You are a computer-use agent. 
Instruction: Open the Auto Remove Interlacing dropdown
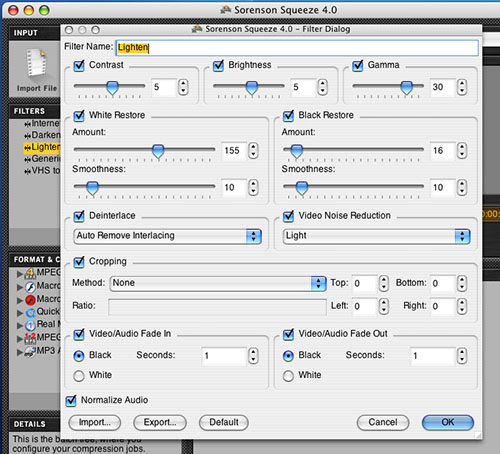click(167, 236)
